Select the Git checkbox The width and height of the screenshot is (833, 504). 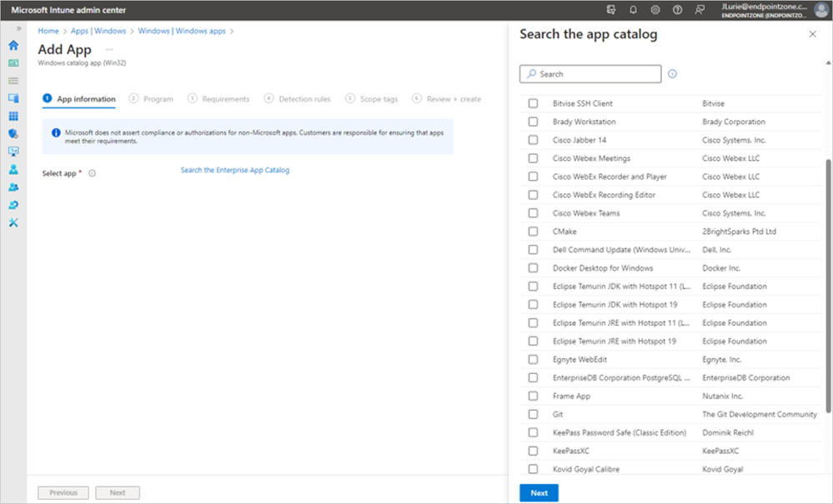click(533, 415)
